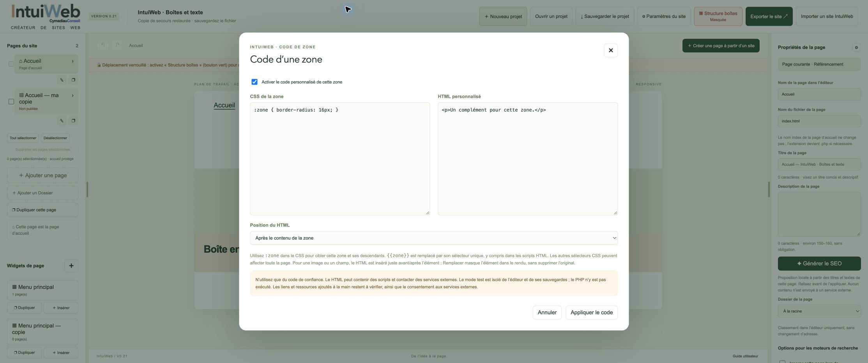Export the site with Exporter le site
This screenshot has width=868, height=363.
[x=769, y=16]
